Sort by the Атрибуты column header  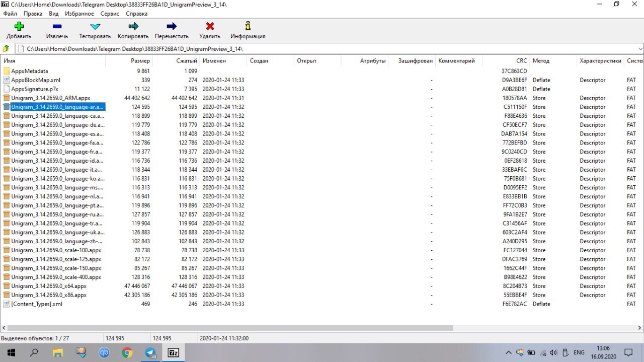365,61
